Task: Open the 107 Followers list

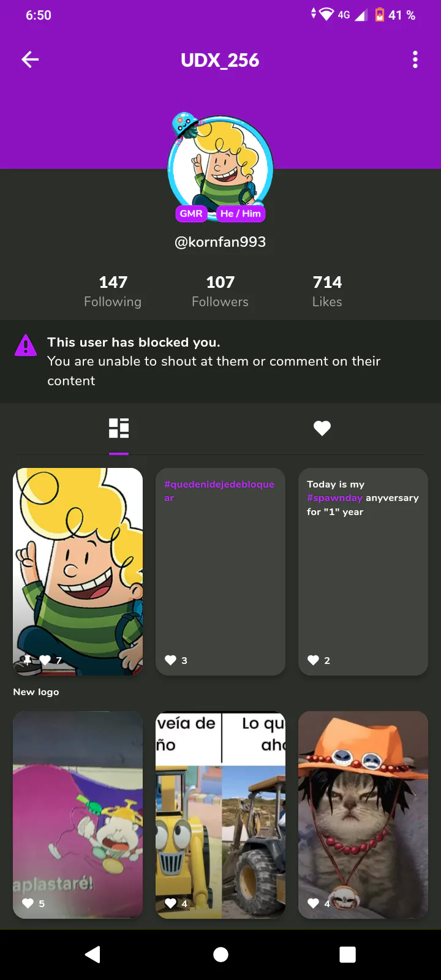Action: (220, 292)
